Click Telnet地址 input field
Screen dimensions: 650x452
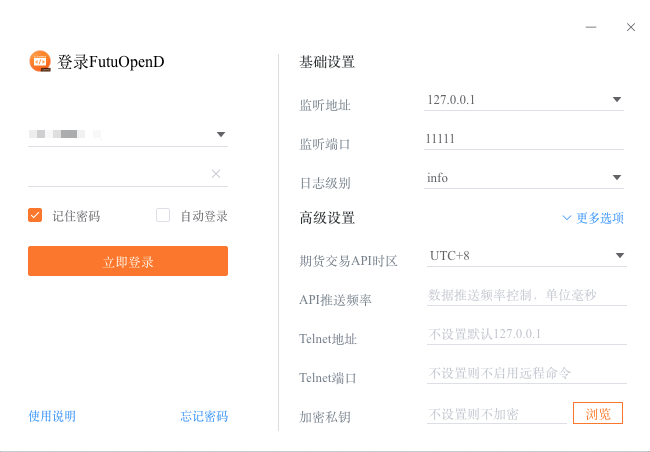(x=526, y=334)
